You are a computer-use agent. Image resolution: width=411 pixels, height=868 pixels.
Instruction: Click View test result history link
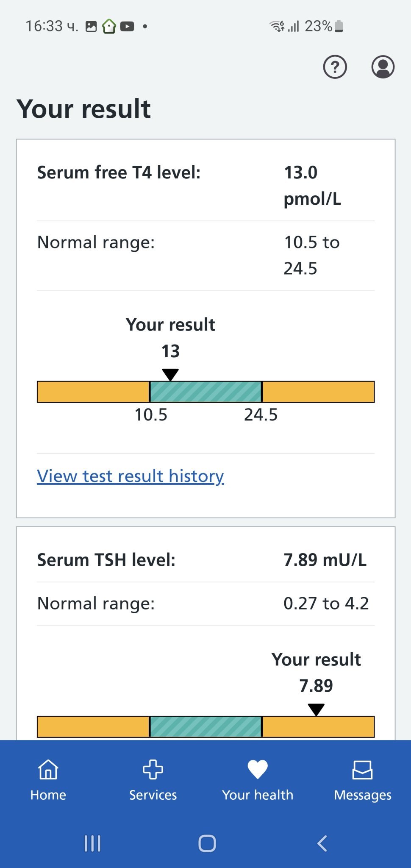130,476
